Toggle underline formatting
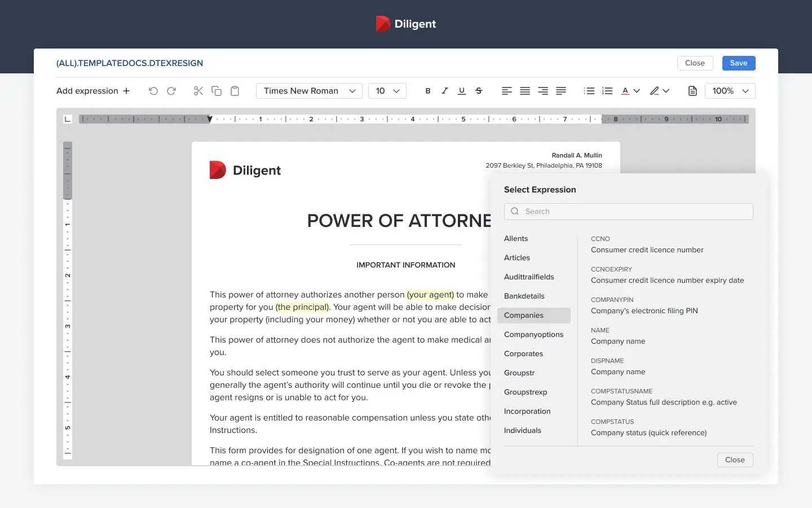Screen dimensions: 812x508 pos(462,91)
